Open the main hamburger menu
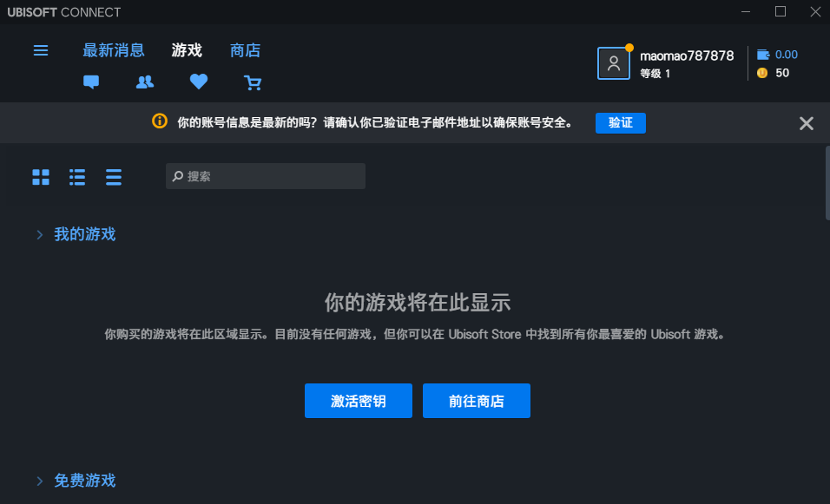The height and width of the screenshot is (504, 830). tap(40, 50)
